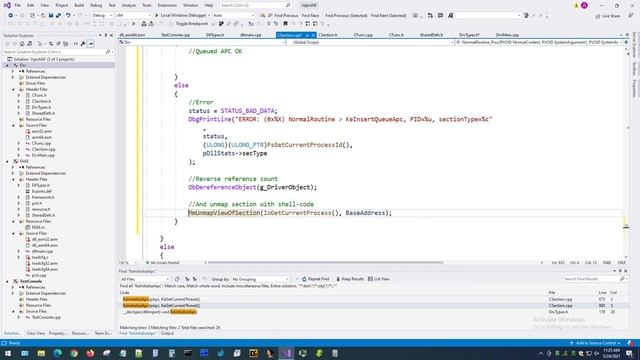Click the pin icon of Solution Explorer panel

(106, 36)
